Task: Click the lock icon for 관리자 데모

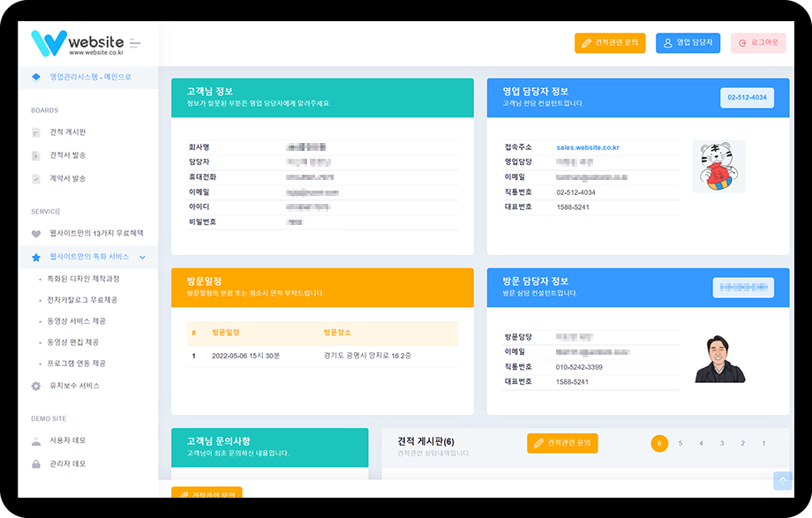Action: (36, 463)
